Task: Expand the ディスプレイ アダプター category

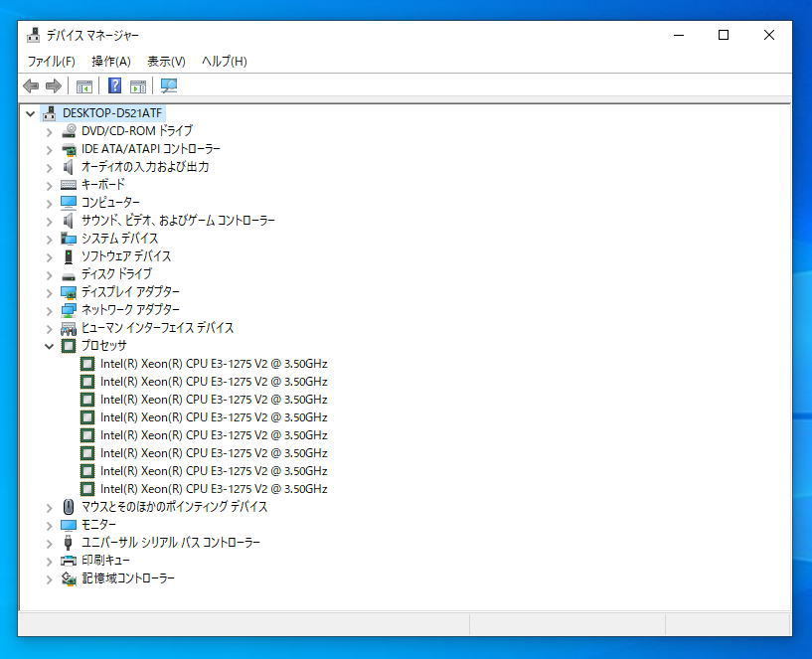Action: (49, 293)
